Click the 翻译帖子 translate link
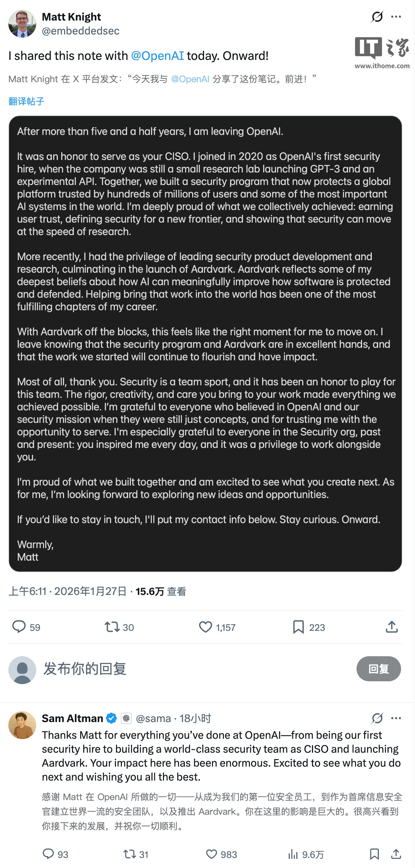 pos(26,101)
